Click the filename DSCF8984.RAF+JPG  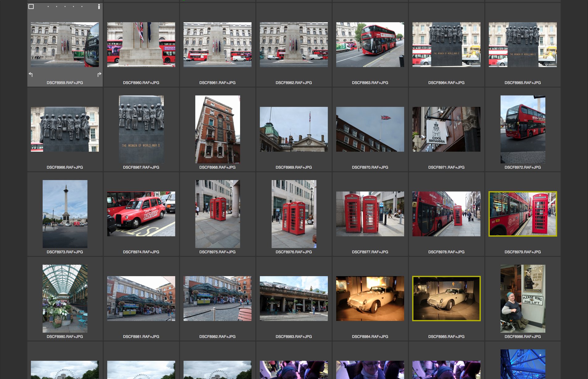(x=370, y=337)
